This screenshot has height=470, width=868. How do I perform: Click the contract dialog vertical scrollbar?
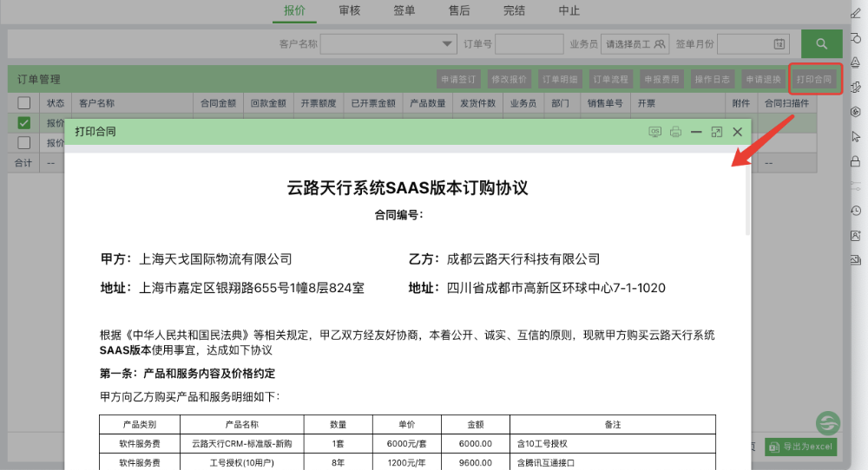point(747,199)
